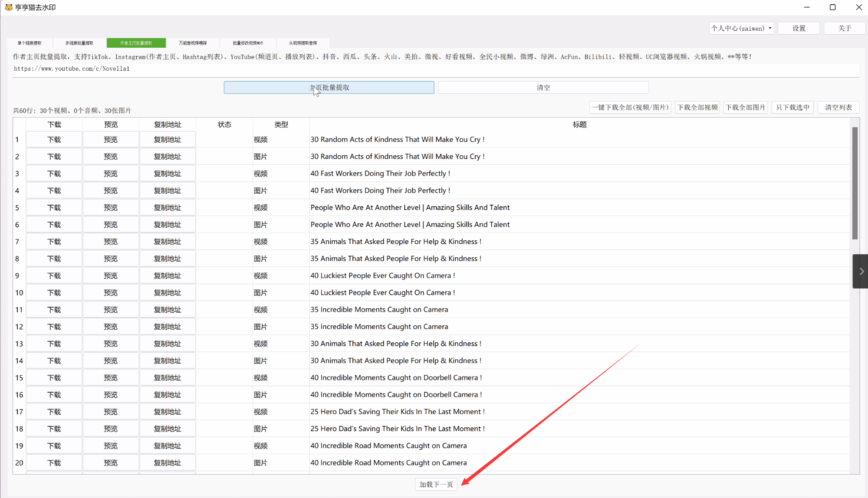Image resolution: width=868 pixels, height=498 pixels.
Task: Click inside the YouTube URL input field
Action: tap(260, 69)
